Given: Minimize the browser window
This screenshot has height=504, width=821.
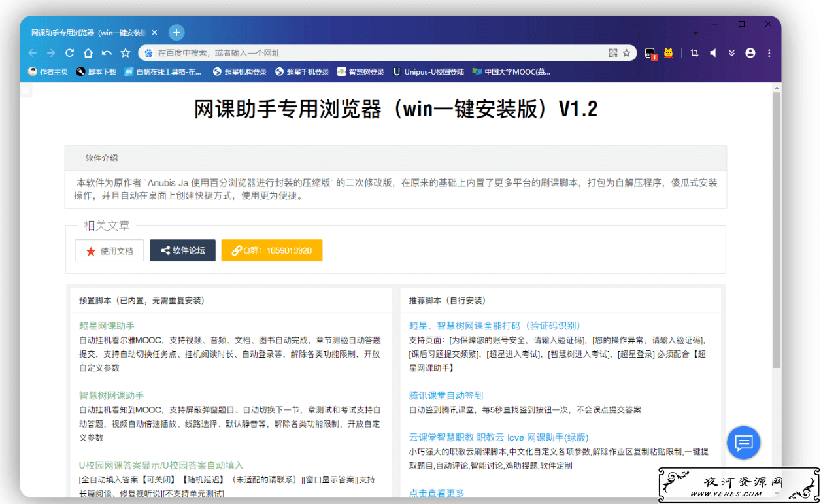Looking at the screenshot, I should click(x=714, y=24).
